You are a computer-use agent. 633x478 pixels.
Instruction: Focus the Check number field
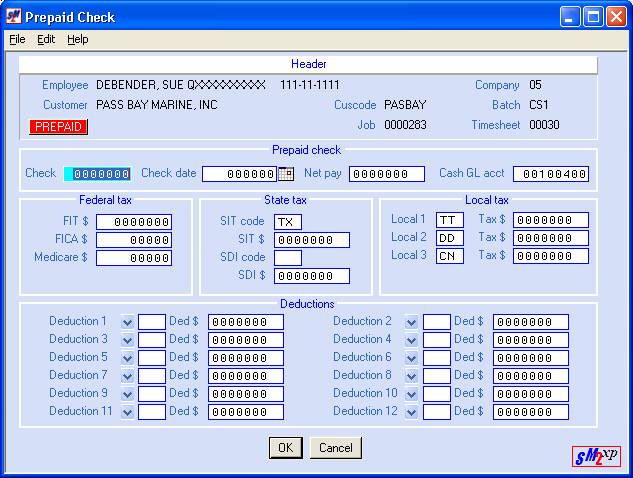tap(97, 174)
